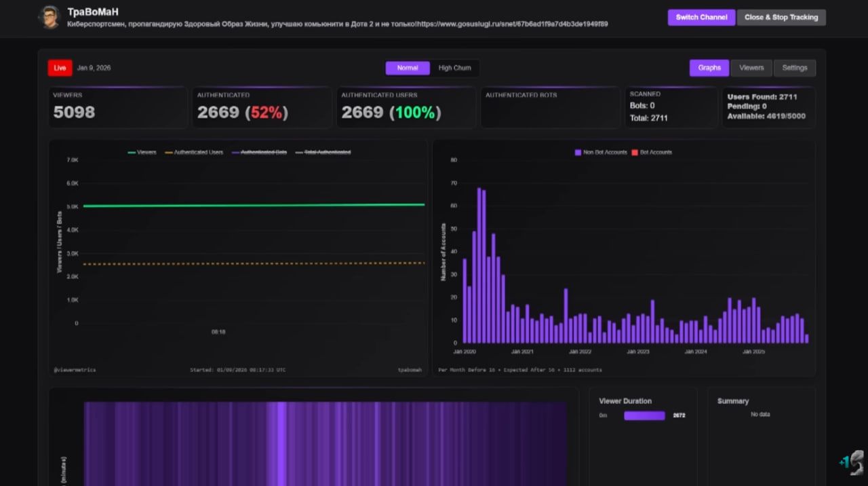
Task: Click the Viewer Duration purple bar
Action: (x=644, y=415)
